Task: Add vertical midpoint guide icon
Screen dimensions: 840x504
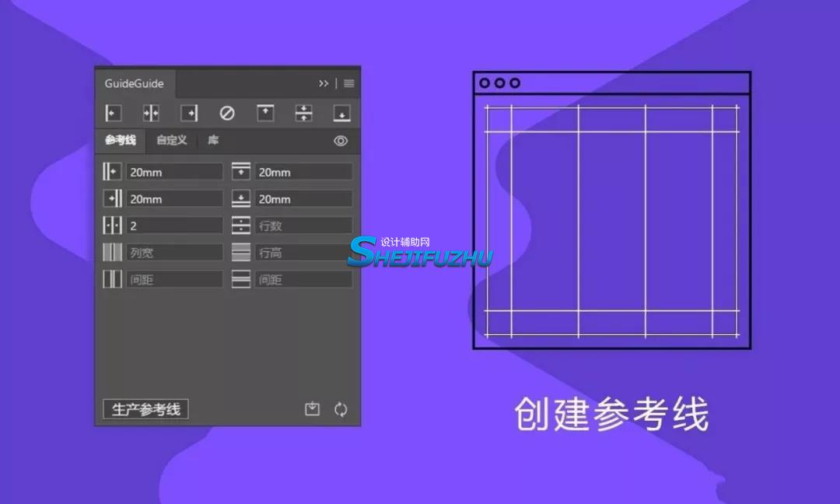Action: [151, 113]
